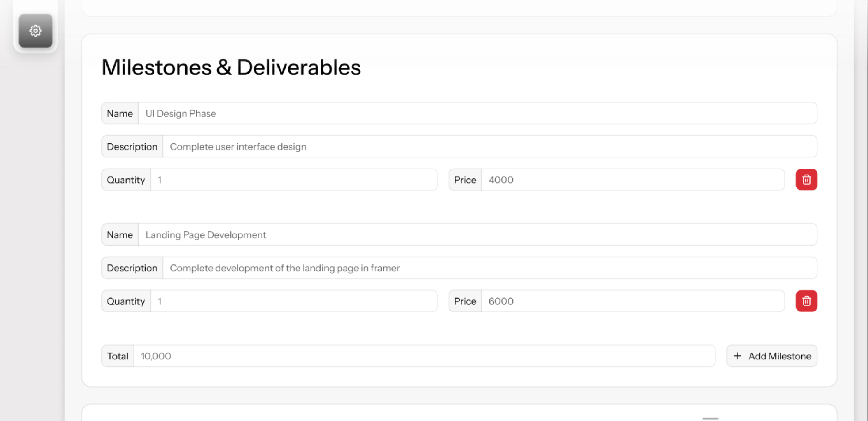Click the Add Milestone button
Screen dimensions: 868x421
[772, 356]
